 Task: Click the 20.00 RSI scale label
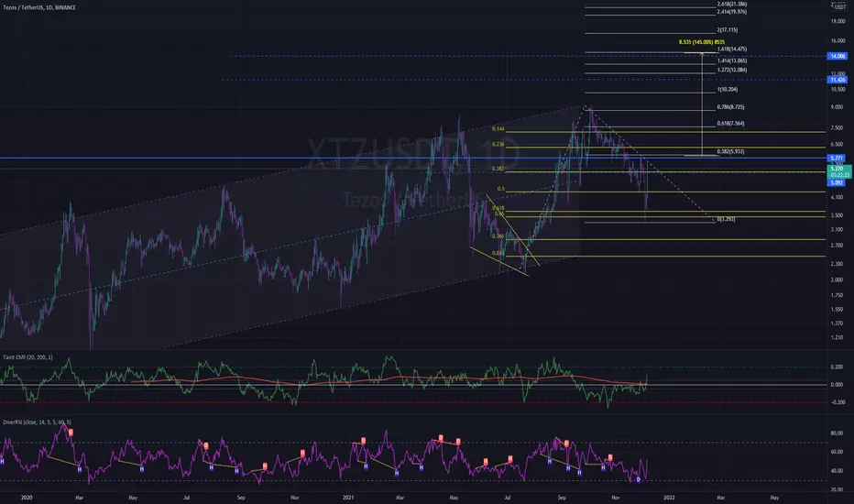pyautogui.click(x=836, y=490)
